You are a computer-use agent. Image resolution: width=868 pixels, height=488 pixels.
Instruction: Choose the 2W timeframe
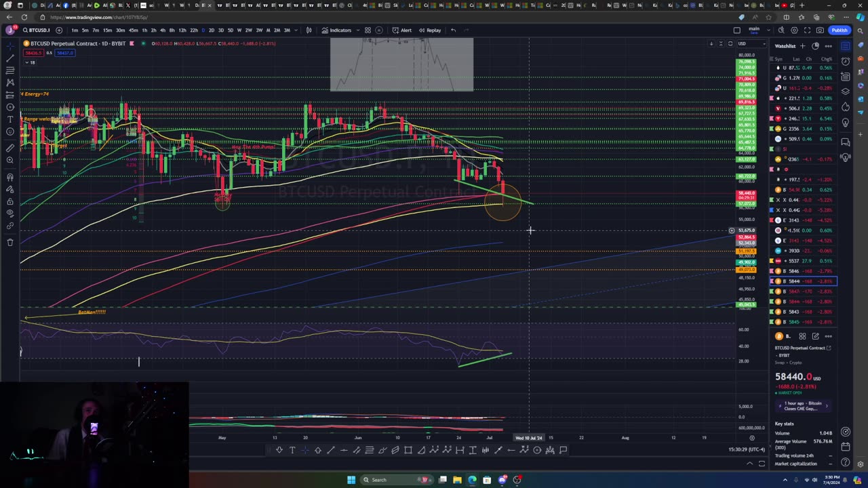[248, 30]
